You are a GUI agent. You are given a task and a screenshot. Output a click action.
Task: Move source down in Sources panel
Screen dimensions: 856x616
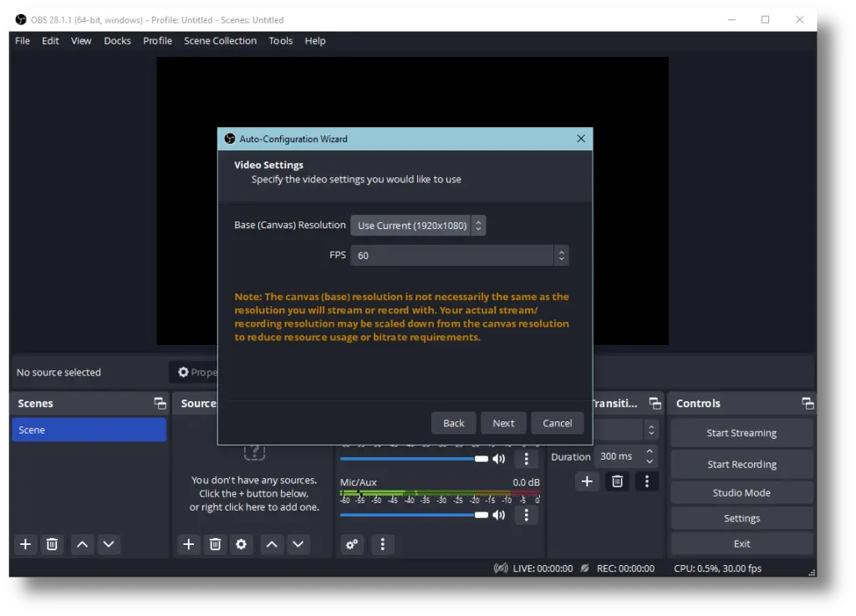point(298,544)
